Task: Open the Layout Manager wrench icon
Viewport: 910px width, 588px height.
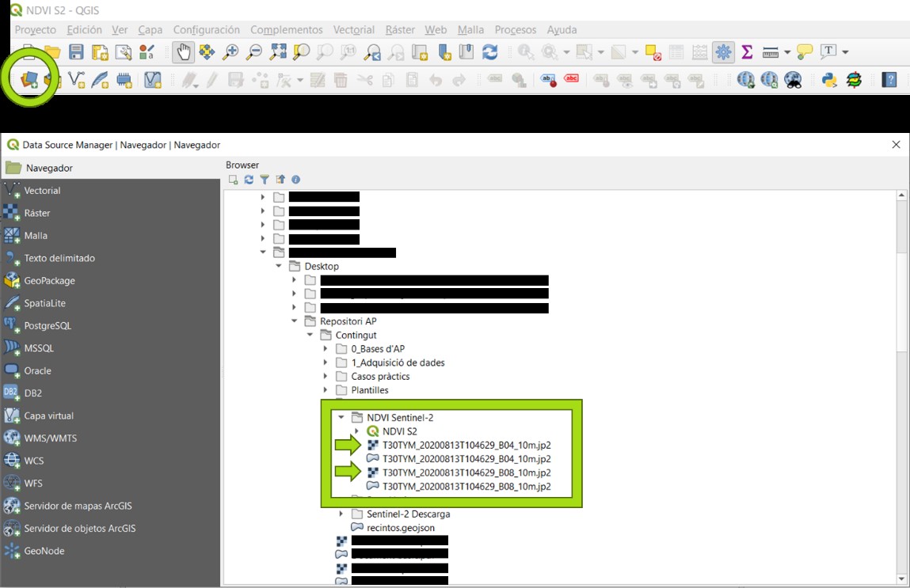Action: 124,52
